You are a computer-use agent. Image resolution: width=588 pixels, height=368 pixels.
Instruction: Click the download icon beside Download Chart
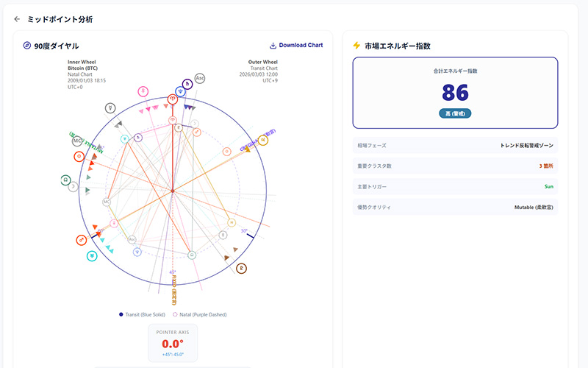[x=273, y=45]
